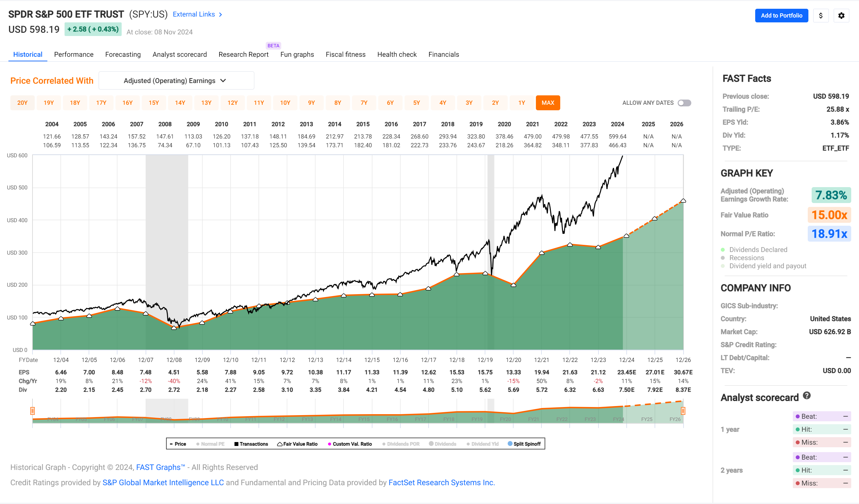859x504 pixels.
Task: Select the 10Y time range button
Action: coord(285,103)
